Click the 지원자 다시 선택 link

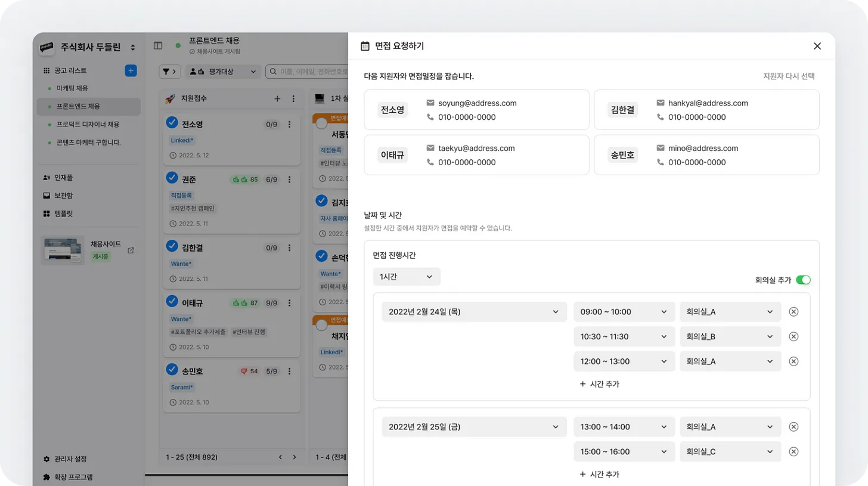point(789,76)
